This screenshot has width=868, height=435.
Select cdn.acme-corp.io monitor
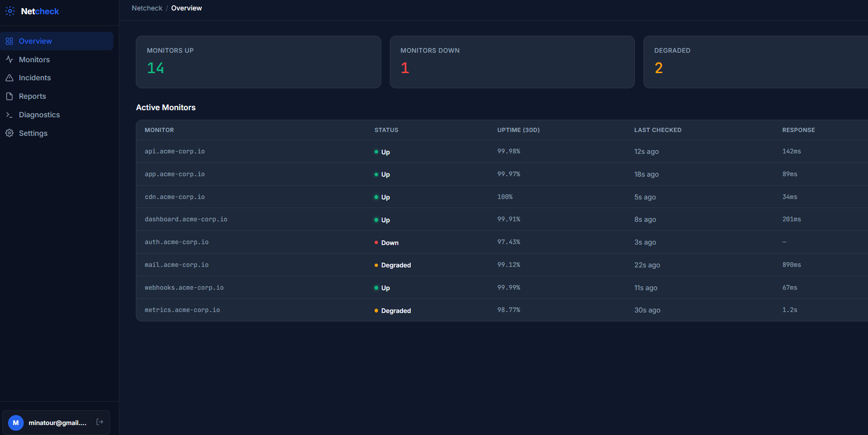[x=502, y=197]
